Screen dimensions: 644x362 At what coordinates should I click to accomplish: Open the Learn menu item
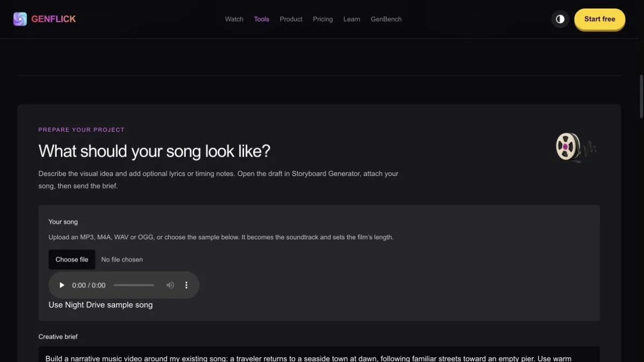(352, 19)
